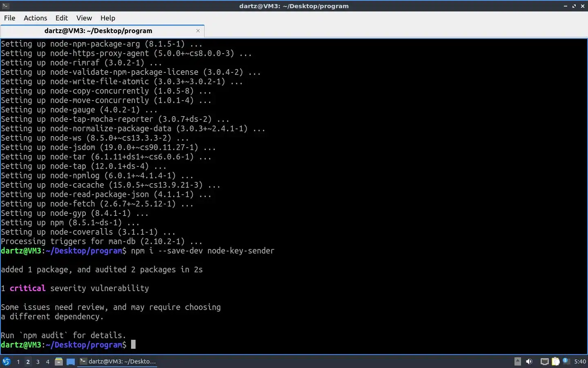Click the 'added 1 package, and audited' line
This screenshot has width=588, height=368.
click(102, 269)
